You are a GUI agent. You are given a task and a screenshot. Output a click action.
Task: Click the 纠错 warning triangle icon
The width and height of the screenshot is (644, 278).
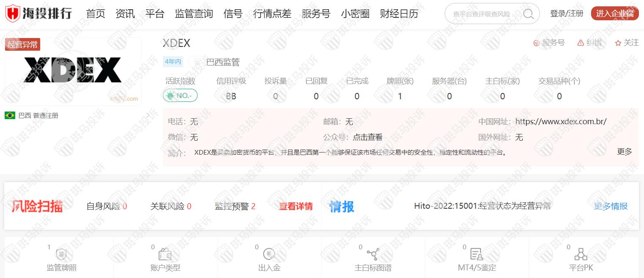(580, 43)
